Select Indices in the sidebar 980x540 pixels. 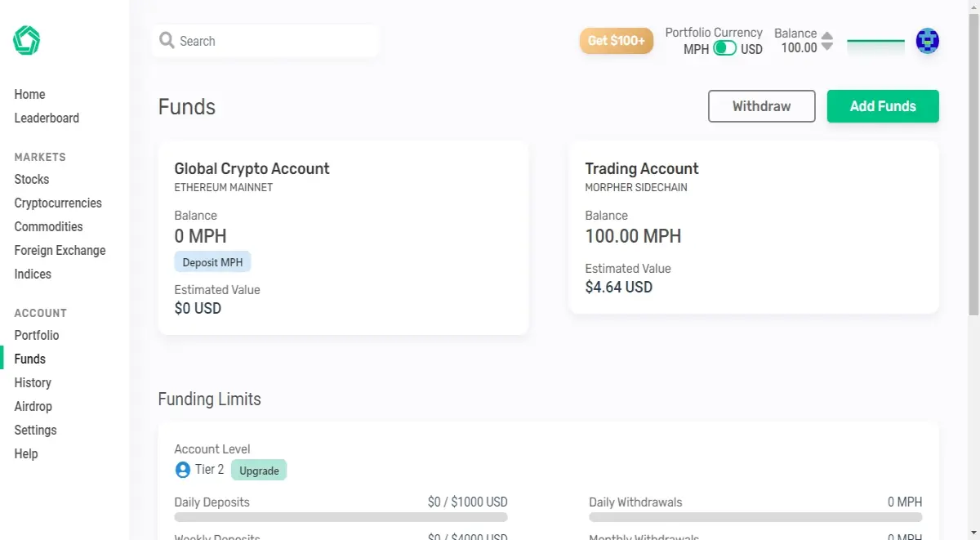click(x=33, y=274)
